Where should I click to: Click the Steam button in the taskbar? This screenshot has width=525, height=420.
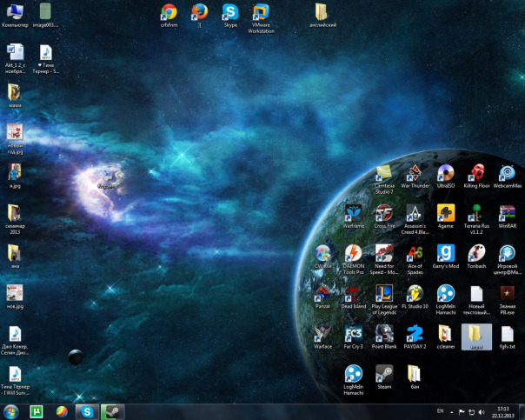pyautogui.click(x=111, y=411)
